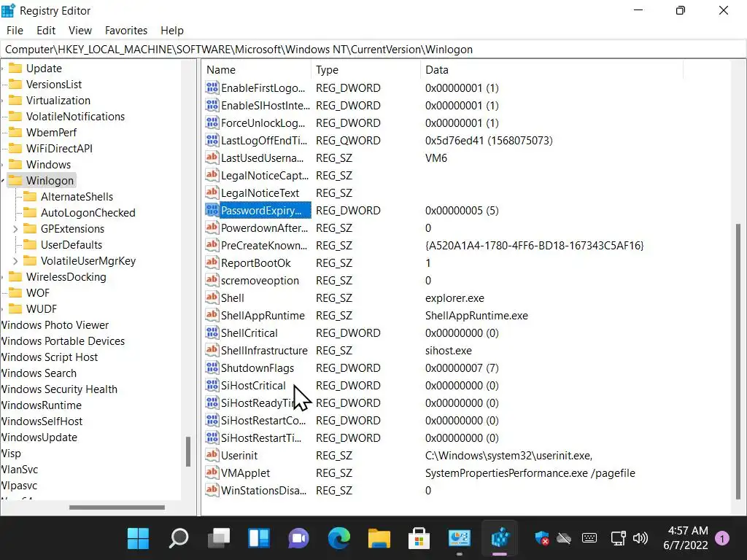Viewport: 747px width, 560px height.
Task: Select Windows Photo Viewer key
Action: 55,324
